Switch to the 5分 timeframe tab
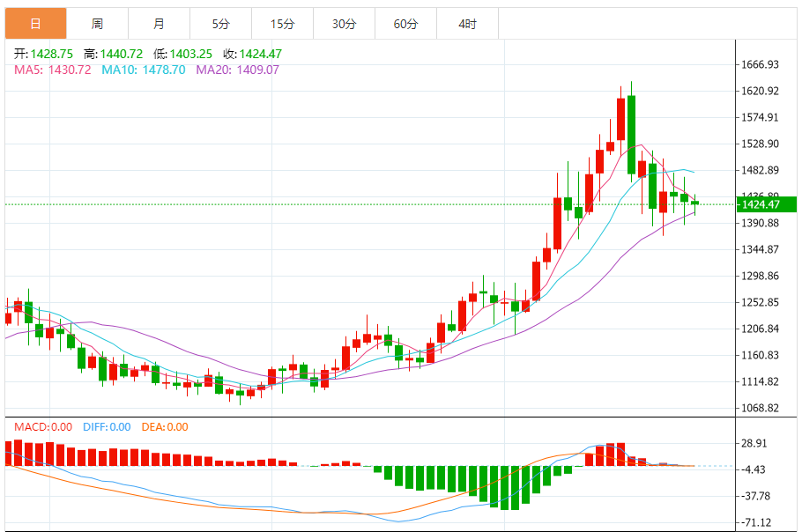The image size is (802, 532). coord(220,24)
